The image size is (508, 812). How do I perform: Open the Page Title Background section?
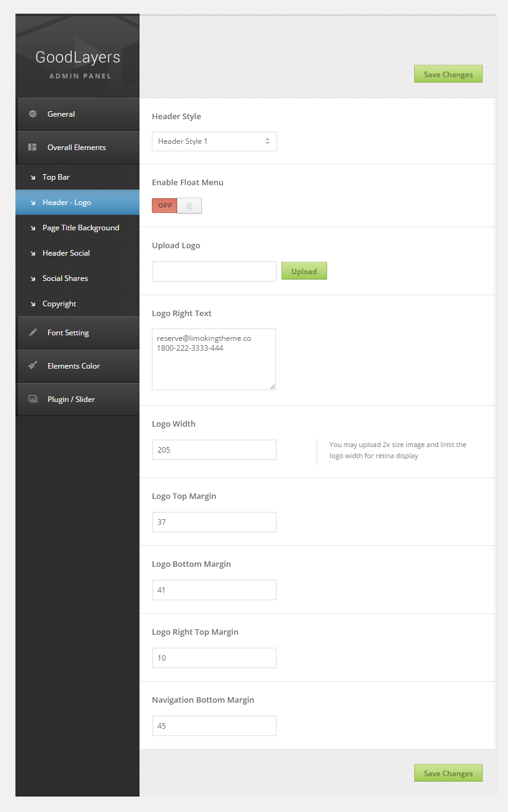click(80, 228)
